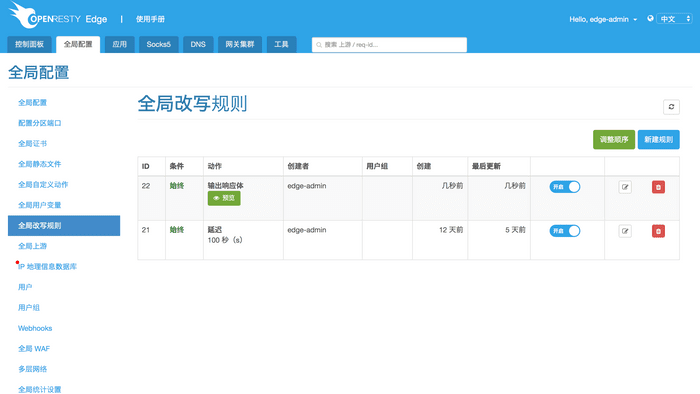Open 配置分区端口 in the sidebar

[x=40, y=123]
